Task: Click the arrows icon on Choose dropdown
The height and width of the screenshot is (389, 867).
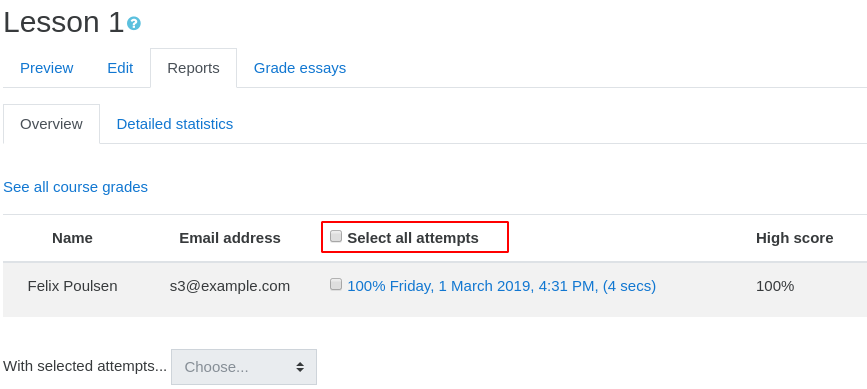Action: pos(300,367)
